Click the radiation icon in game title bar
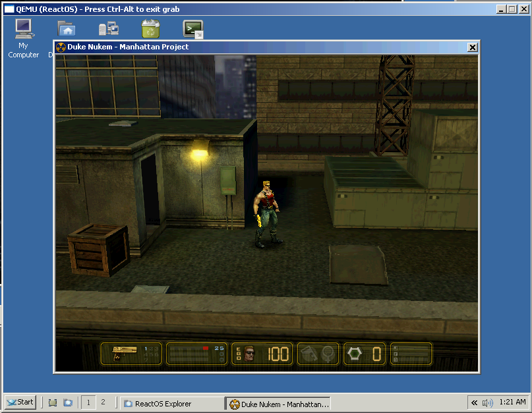The image size is (532, 413). coord(61,47)
